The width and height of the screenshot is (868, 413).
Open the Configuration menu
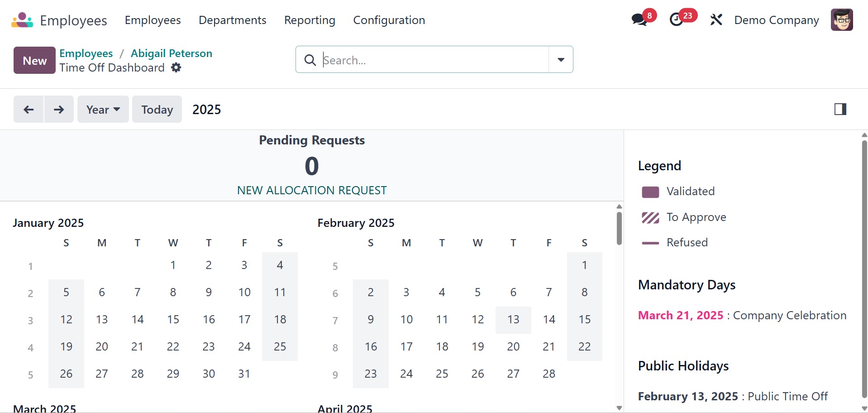pyautogui.click(x=389, y=20)
